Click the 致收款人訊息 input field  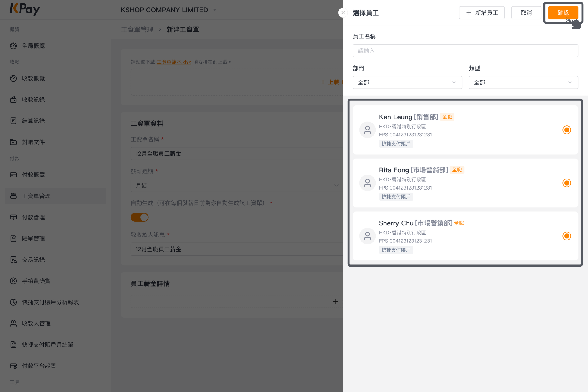point(237,249)
